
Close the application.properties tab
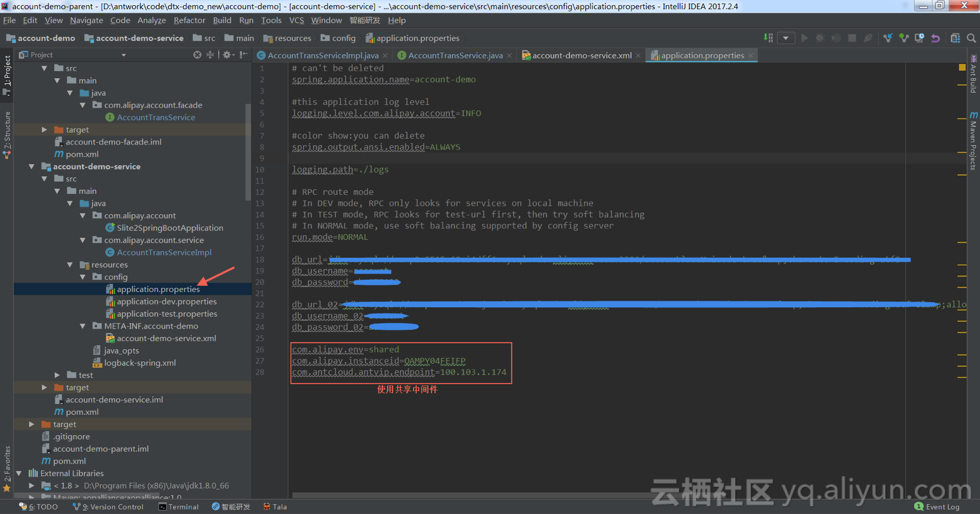click(751, 56)
